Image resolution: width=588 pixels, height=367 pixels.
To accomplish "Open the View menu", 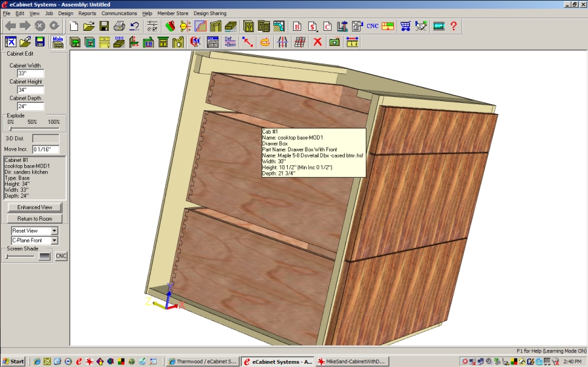I will 34,13.
